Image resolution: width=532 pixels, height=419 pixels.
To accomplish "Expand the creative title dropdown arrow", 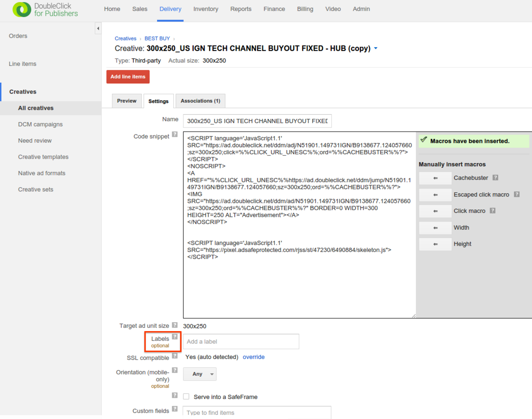I will [x=376, y=48].
